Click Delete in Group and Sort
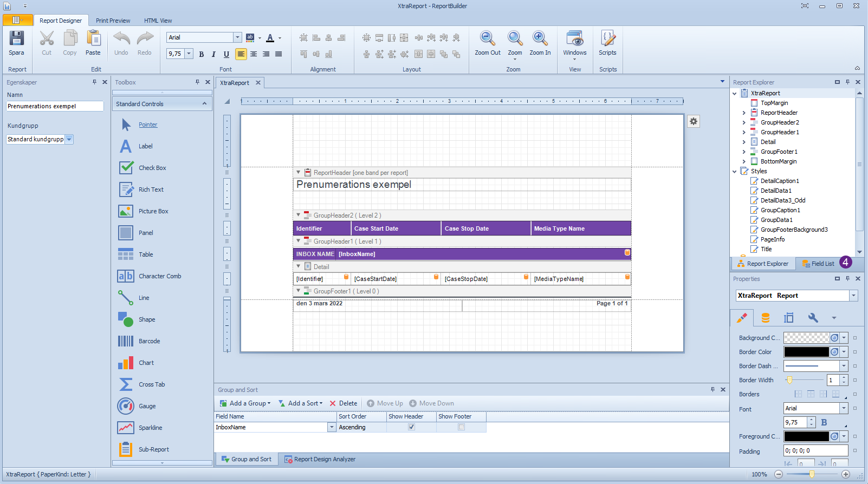This screenshot has height=484, width=868. [344, 403]
